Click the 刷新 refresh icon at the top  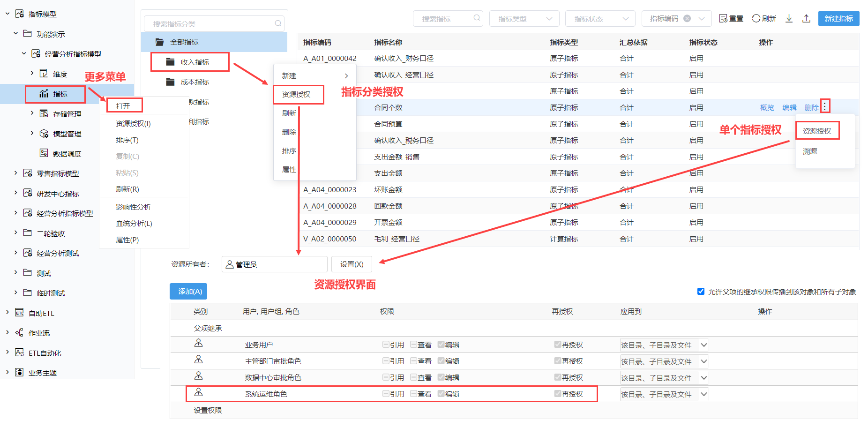(x=756, y=18)
